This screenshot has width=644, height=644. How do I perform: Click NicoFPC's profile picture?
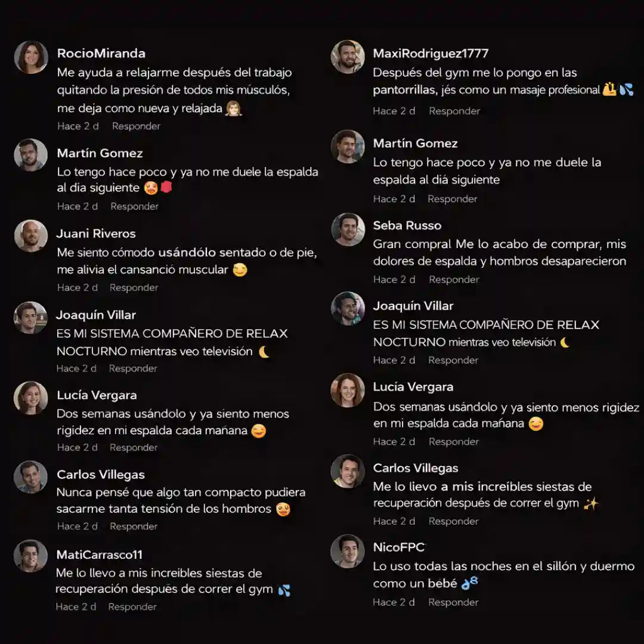(x=348, y=551)
